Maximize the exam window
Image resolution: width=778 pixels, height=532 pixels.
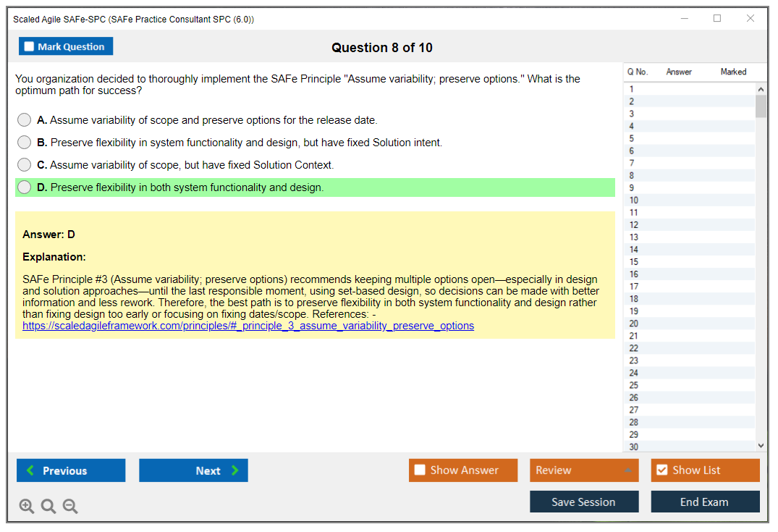coord(717,19)
